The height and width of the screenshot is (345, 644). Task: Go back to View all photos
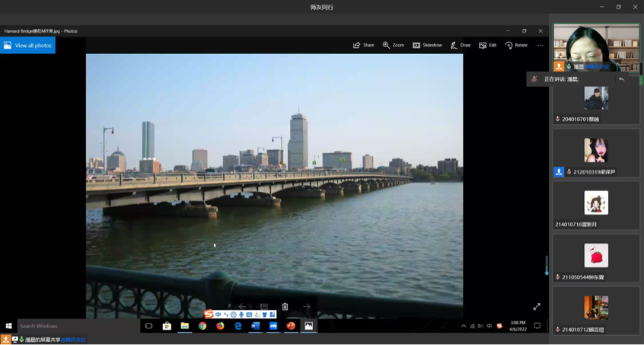[28, 46]
